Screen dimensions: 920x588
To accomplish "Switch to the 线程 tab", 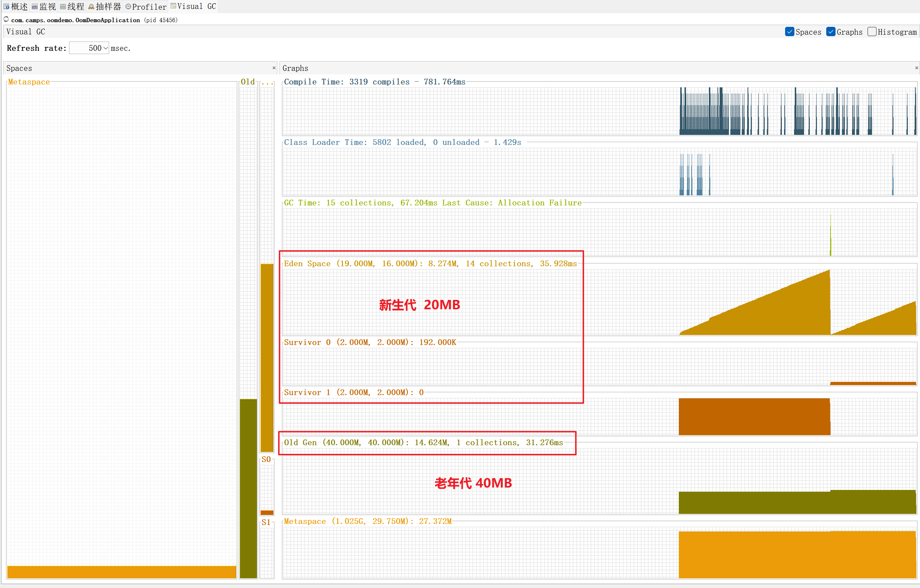I will tap(76, 6).
